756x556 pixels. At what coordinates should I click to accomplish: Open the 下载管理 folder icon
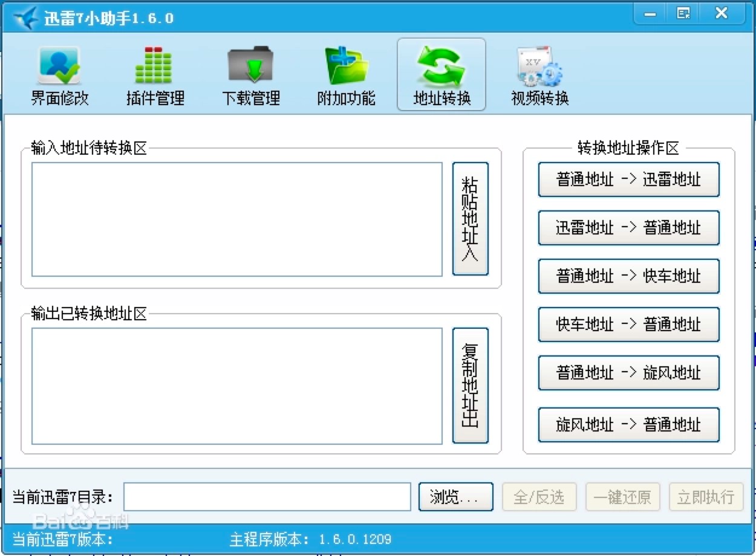[x=250, y=65]
